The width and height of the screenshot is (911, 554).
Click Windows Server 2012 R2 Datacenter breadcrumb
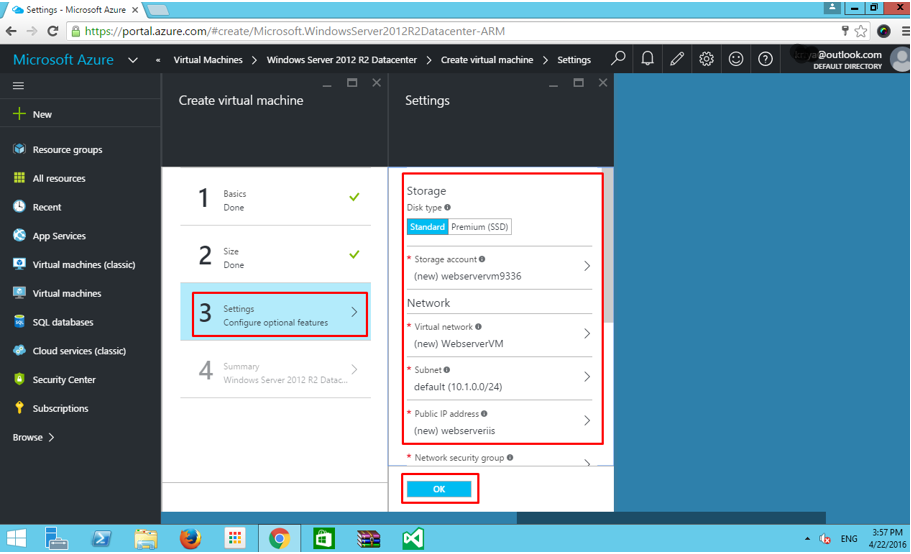(x=342, y=60)
